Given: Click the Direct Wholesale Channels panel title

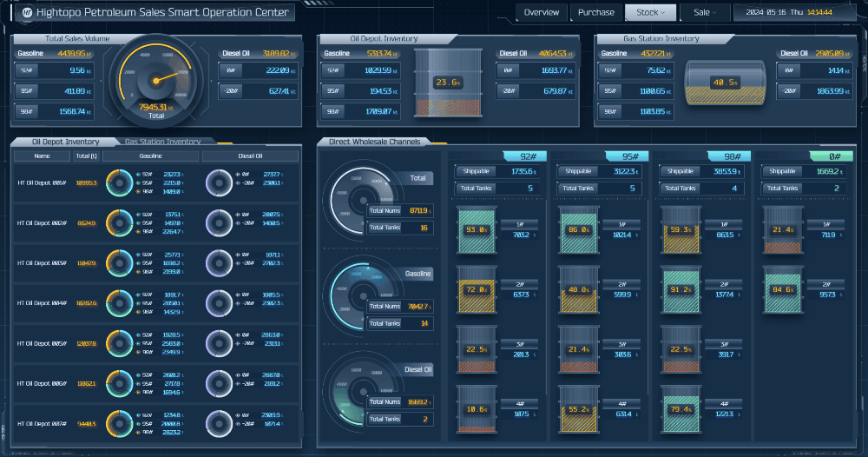Looking at the screenshot, I should pyautogui.click(x=374, y=142).
